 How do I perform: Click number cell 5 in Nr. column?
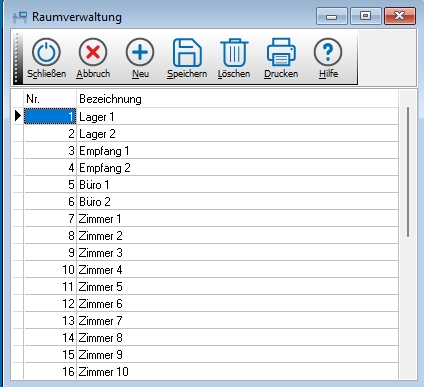tap(50, 185)
